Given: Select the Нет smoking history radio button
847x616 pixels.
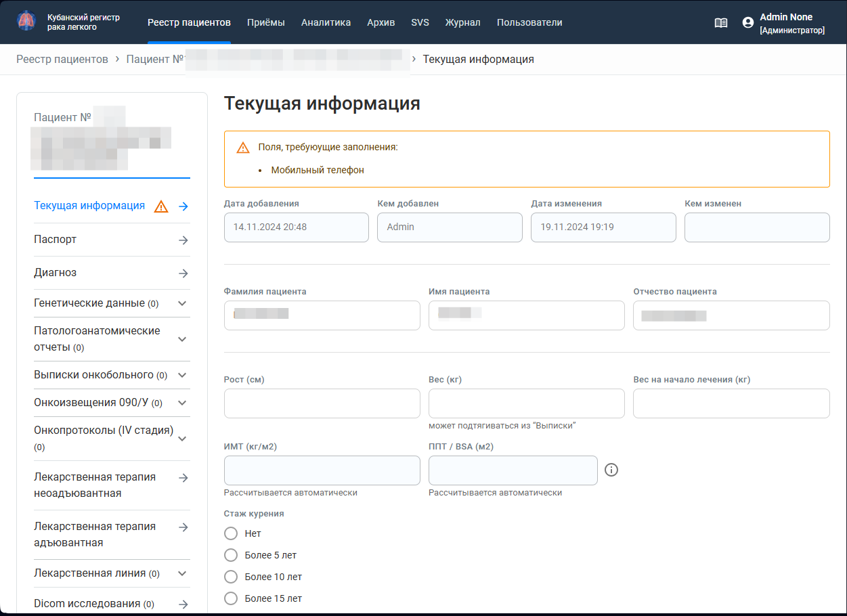Looking at the screenshot, I should coord(231,533).
